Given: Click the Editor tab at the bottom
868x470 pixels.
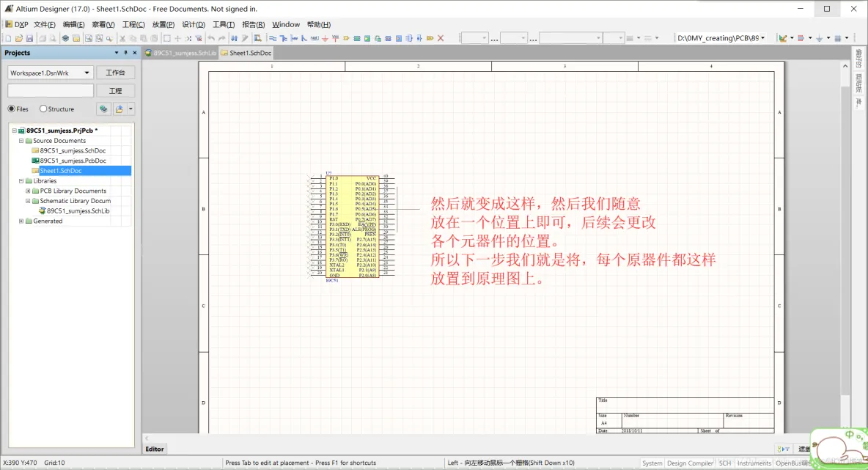Looking at the screenshot, I should [x=155, y=449].
